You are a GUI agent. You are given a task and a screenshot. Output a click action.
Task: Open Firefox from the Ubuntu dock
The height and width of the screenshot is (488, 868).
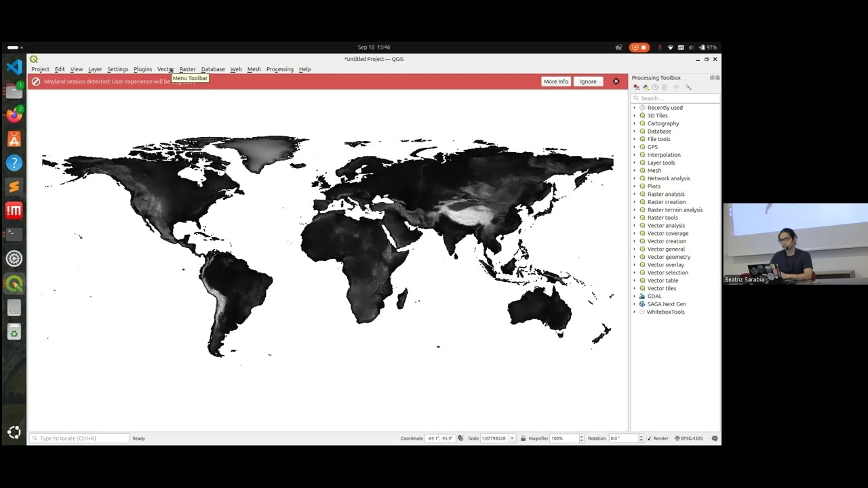[14, 115]
